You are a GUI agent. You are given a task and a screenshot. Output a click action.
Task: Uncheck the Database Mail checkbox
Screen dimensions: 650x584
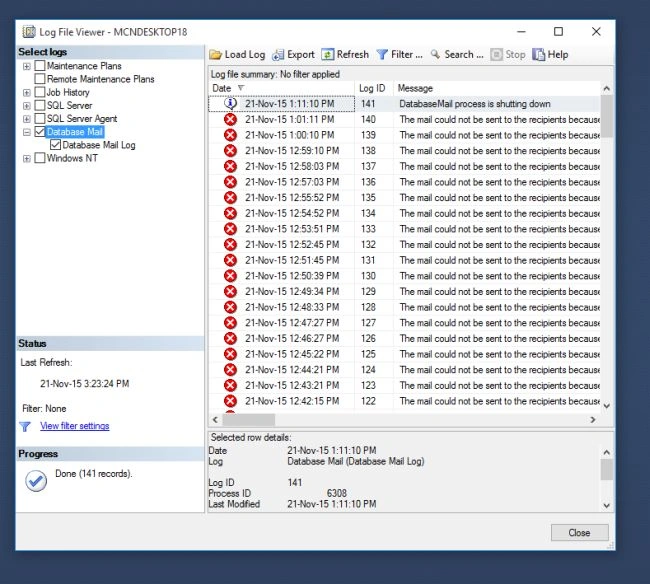[x=40, y=132]
